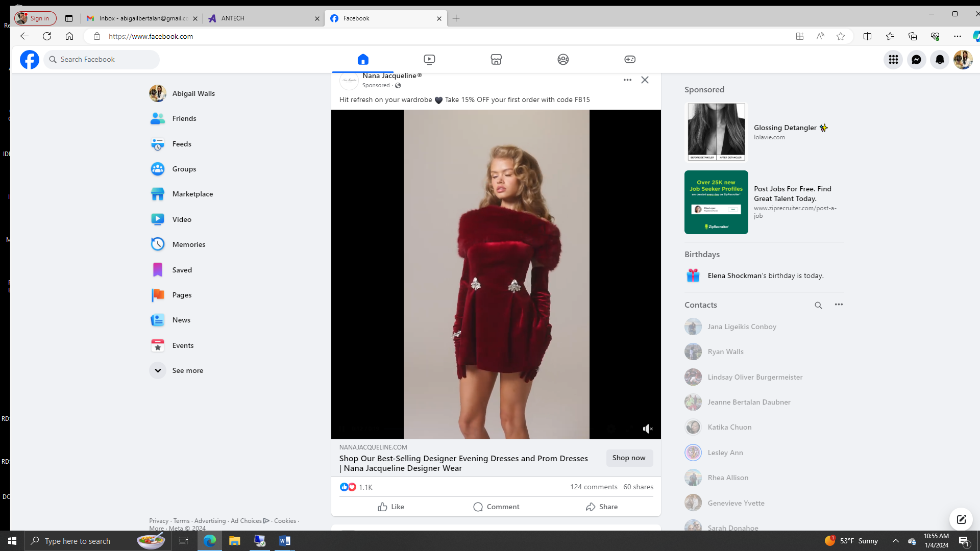Open Messenger chats
The height and width of the screenshot is (551, 980).
pyautogui.click(x=917, y=60)
